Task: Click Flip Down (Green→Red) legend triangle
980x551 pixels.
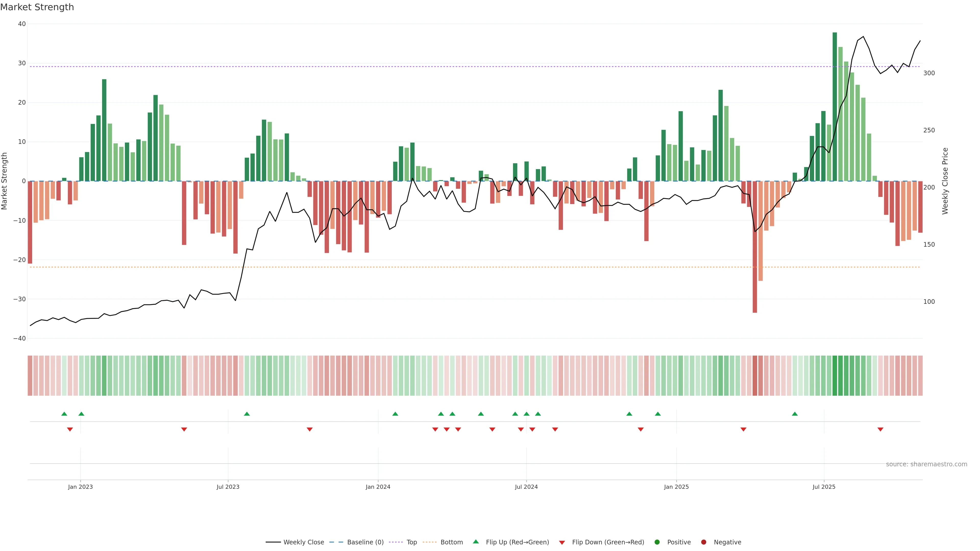Action: (x=562, y=543)
